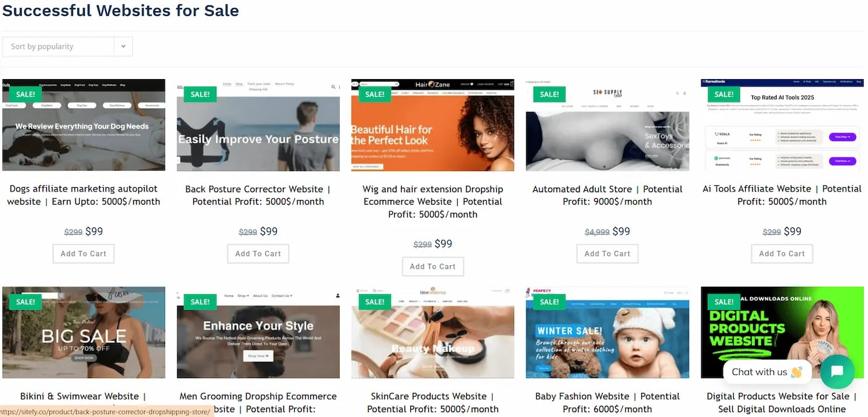Viewport: 868px width, 417px height.
Task: Open Back Posture Corrector Website title link
Action: pos(258,195)
